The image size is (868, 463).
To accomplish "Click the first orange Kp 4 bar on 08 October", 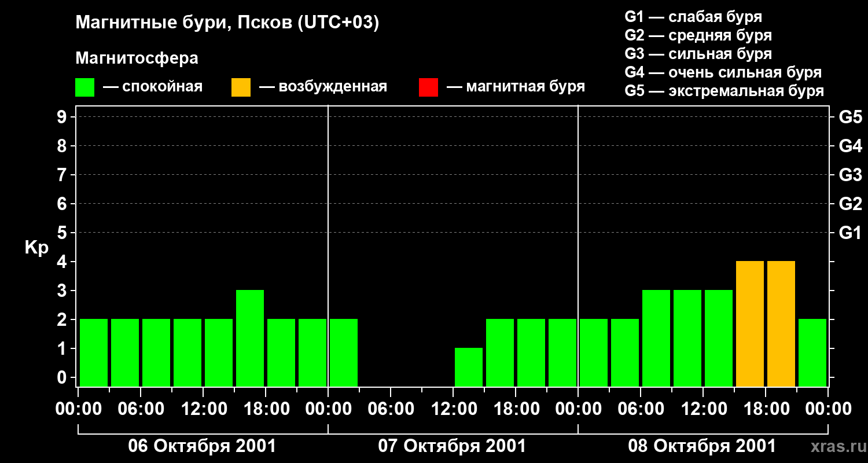I will (750, 324).
